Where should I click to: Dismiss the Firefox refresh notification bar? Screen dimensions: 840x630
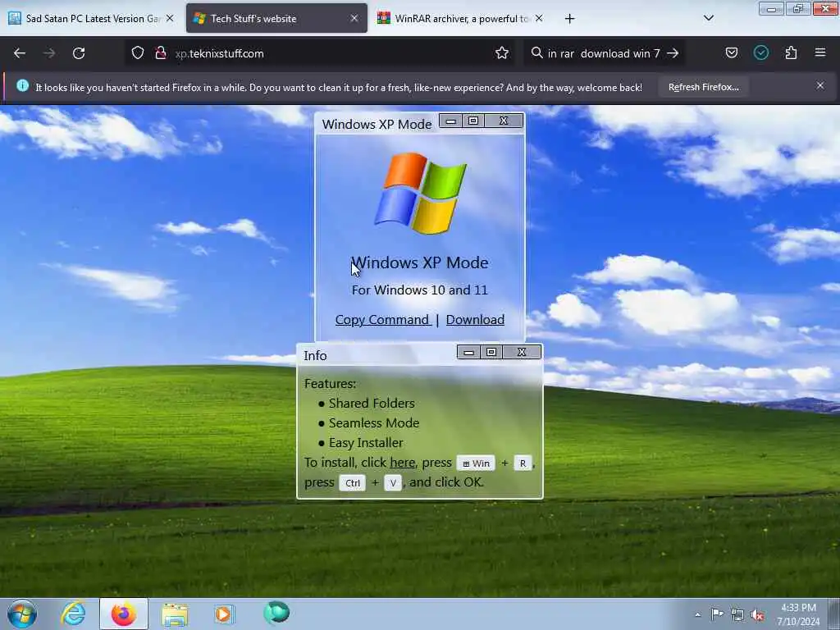tap(819, 85)
